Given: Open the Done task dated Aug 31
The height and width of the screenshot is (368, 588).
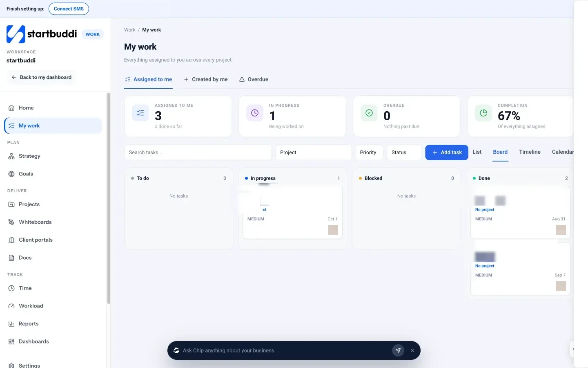Looking at the screenshot, I should click(520, 213).
